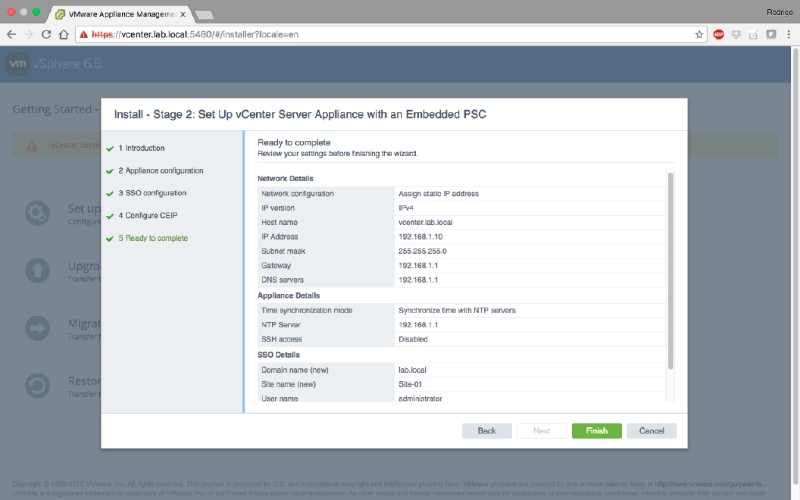Click the Restore circular-arrow icon

(x=37, y=386)
